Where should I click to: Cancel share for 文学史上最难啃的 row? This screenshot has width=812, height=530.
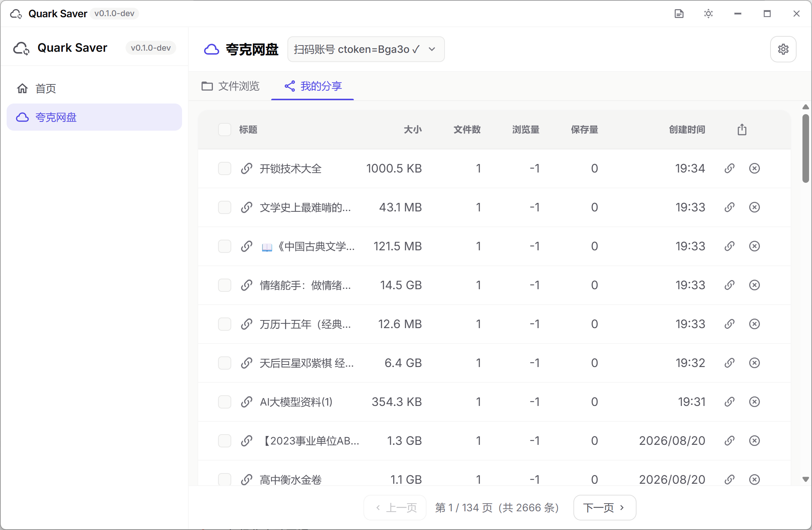754,207
